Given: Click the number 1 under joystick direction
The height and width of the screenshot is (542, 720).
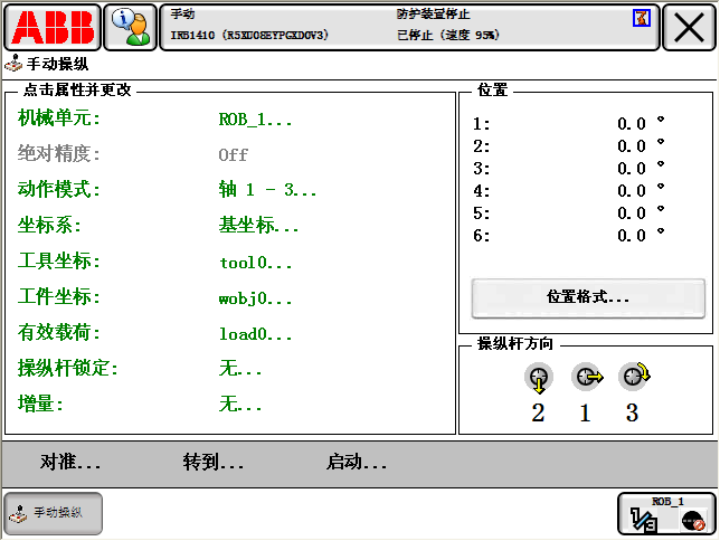Looking at the screenshot, I should (585, 412).
